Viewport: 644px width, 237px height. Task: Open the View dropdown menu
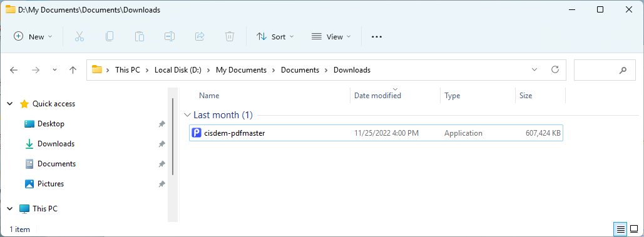(x=331, y=36)
